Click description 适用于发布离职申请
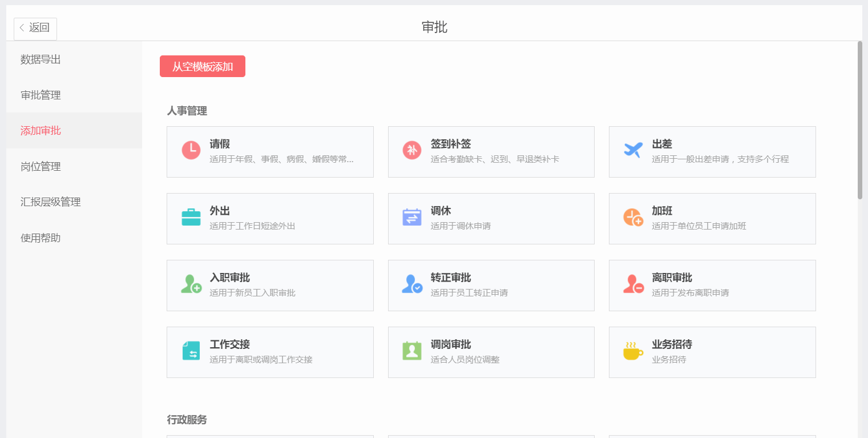The width and height of the screenshot is (868, 438). point(691,293)
